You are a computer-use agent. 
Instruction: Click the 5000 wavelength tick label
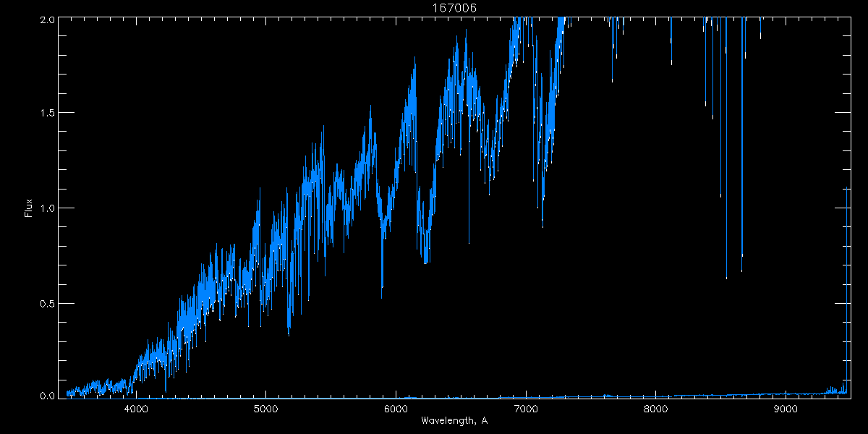coord(266,409)
